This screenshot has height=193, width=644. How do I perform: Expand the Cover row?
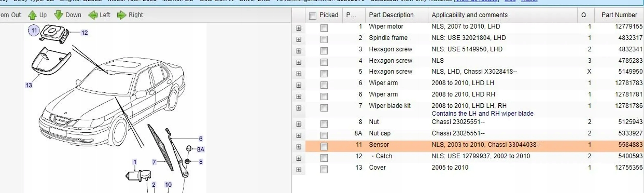299,170
